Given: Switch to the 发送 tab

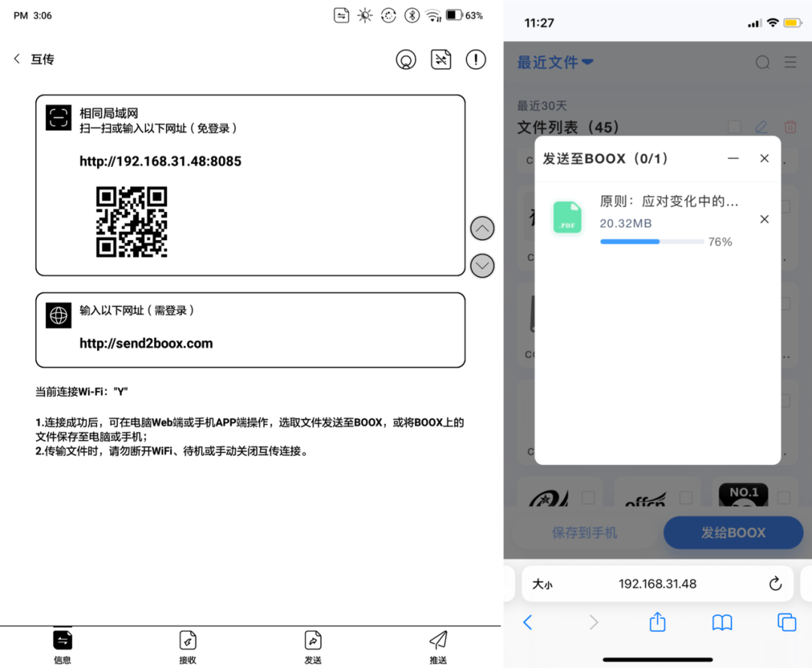Looking at the screenshot, I should pyautogui.click(x=313, y=646).
